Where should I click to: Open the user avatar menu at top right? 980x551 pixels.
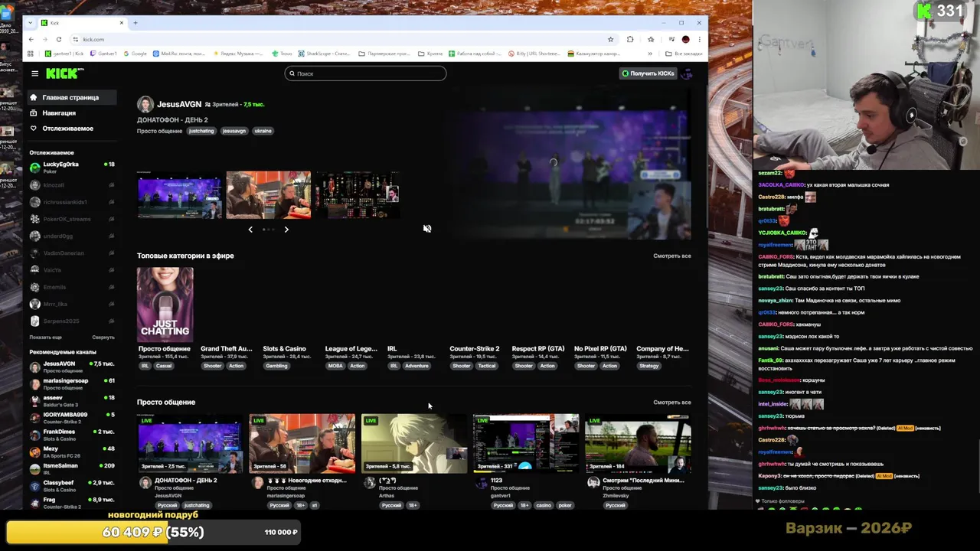[x=687, y=73]
